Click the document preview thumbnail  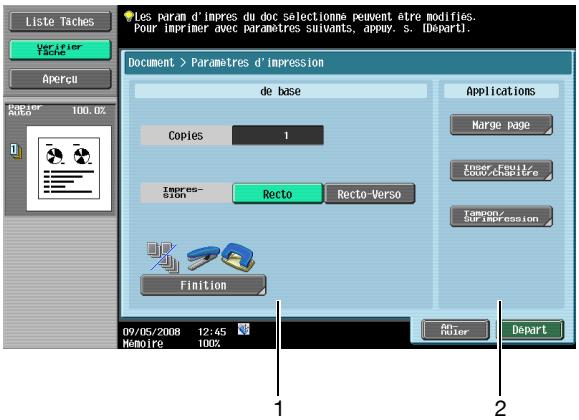coord(69,168)
